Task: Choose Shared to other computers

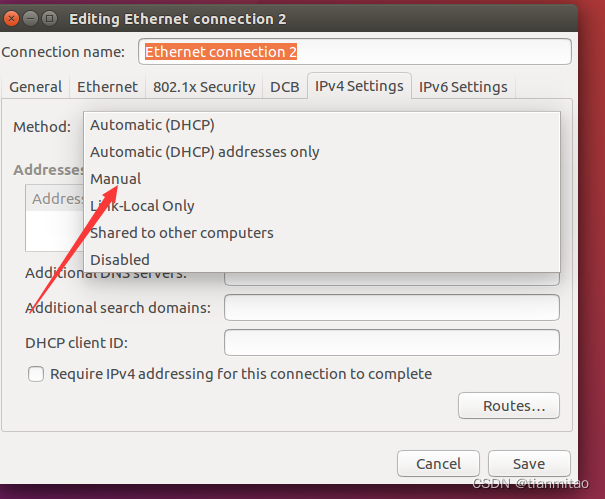Action: [181, 233]
